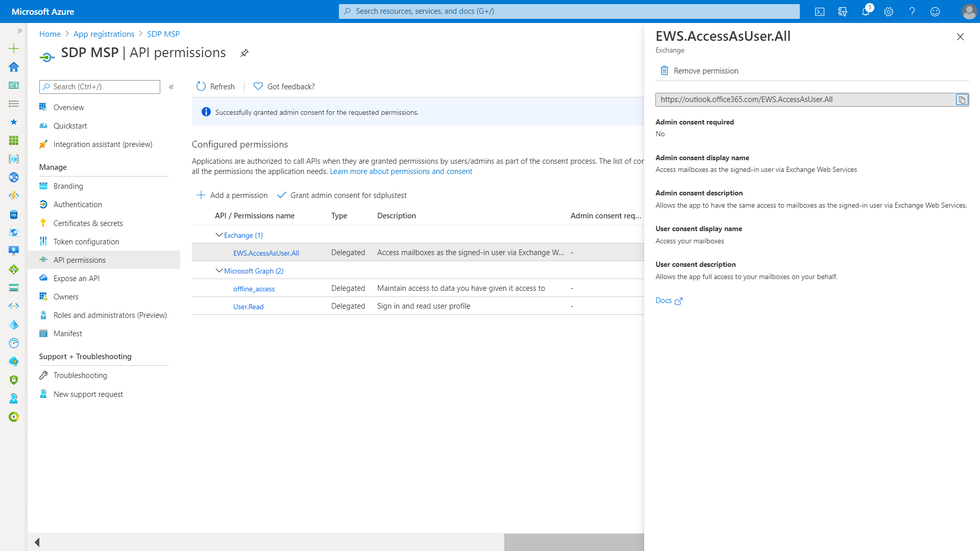Click the Home icon in left rail
This screenshot has height=551, width=980.
coord(14,67)
